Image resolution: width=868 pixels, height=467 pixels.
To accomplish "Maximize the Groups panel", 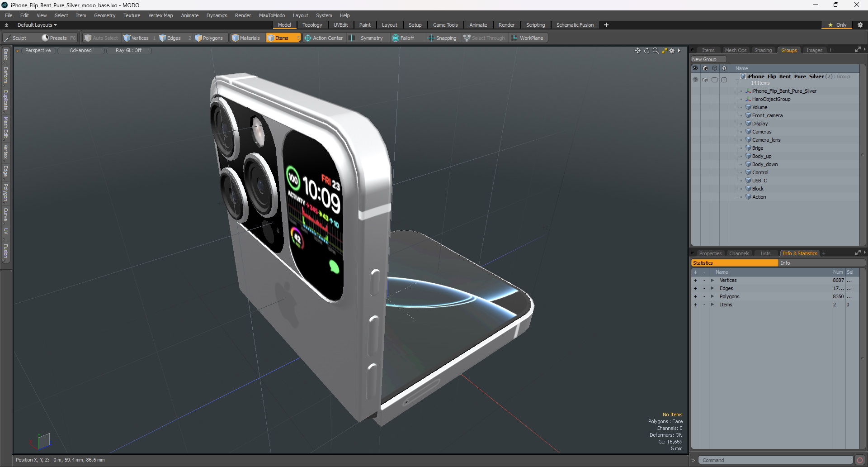I will (858, 50).
